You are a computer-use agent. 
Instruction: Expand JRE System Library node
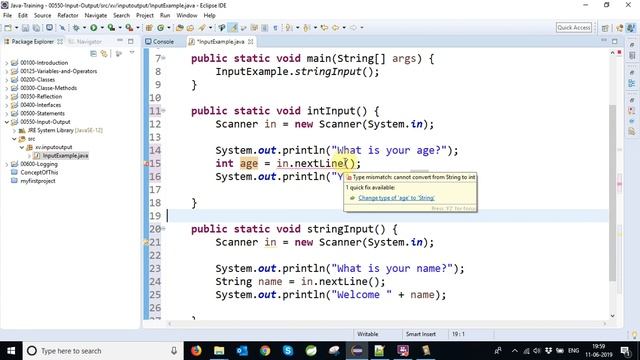click(14, 131)
